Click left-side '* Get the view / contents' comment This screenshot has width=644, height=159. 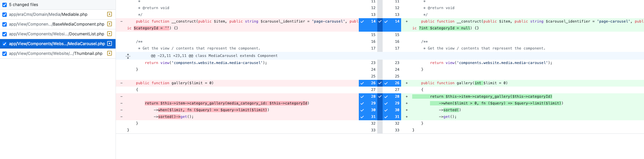(x=199, y=49)
